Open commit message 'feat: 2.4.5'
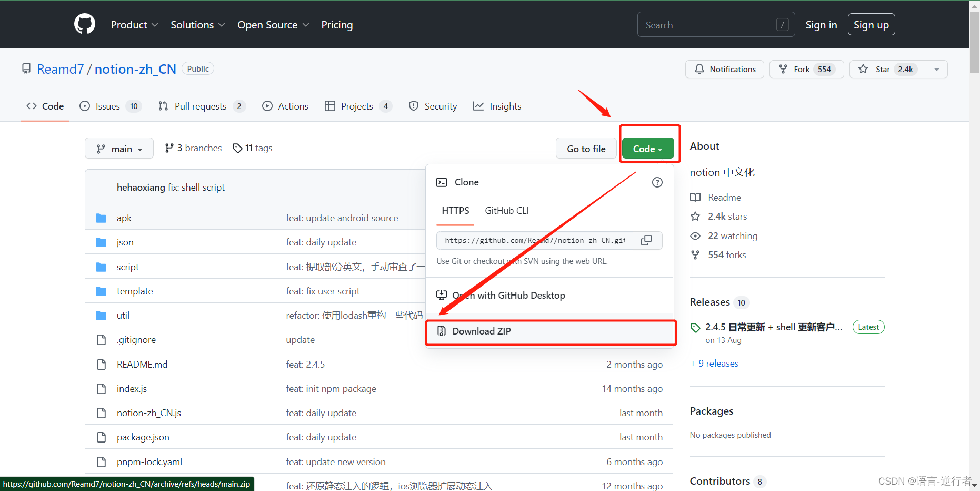 tap(306, 365)
